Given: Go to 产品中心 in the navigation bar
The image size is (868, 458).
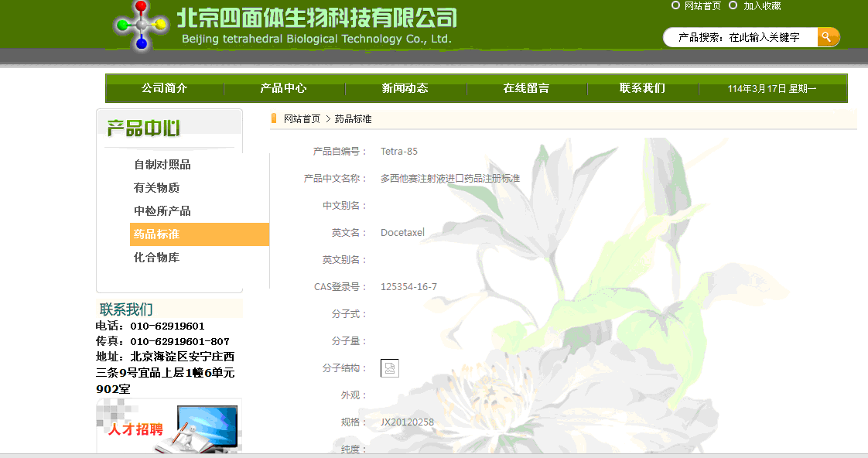Looking at the screenshot, I should point(283,88).
